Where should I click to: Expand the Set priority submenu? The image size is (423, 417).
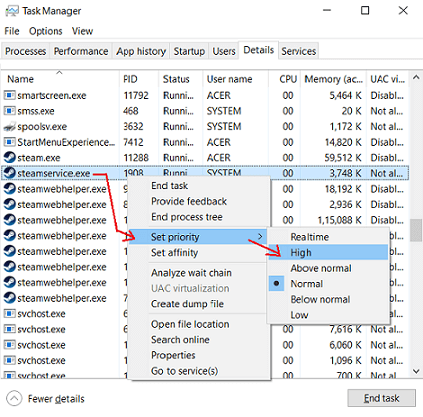tap(198, 237)
